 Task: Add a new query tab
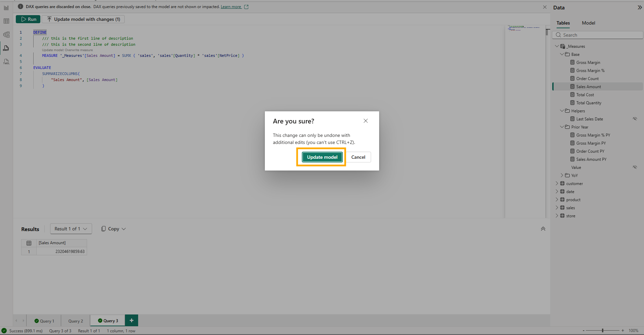(x=131, y=321)
